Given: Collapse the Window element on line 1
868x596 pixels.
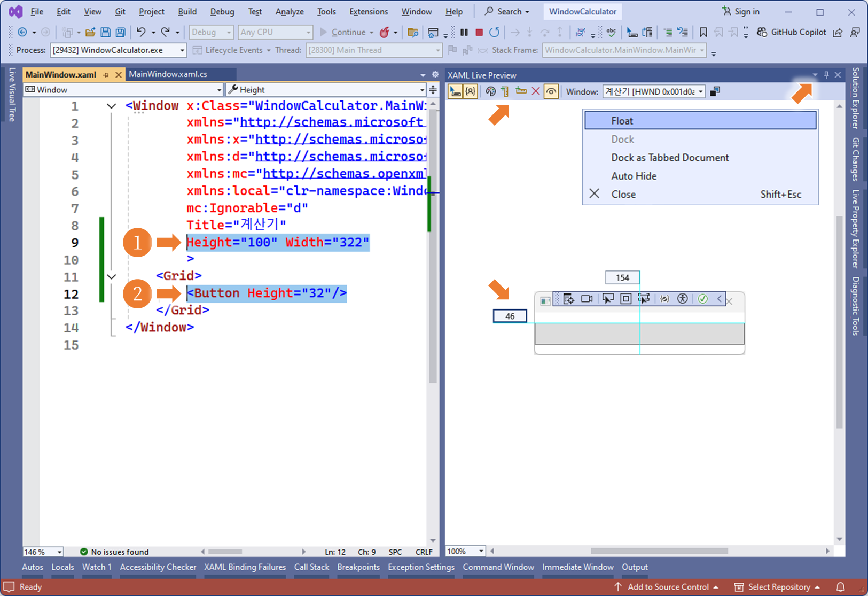Looking at the screenshot, I should pos(111,106).
